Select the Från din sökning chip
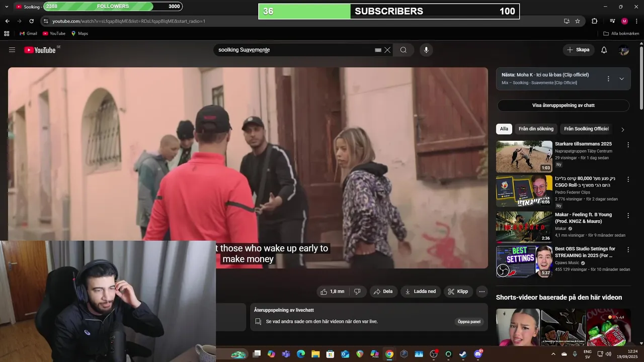Viewport: 644px width, 362px height. click(x=536, y=129)
